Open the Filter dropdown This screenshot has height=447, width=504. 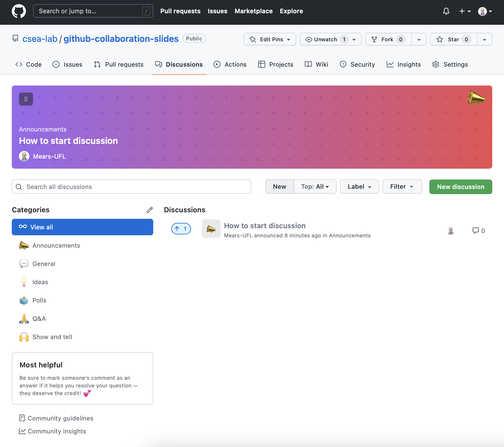coord(402,187)
